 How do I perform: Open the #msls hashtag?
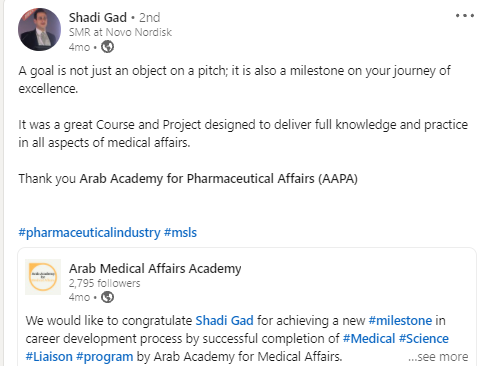click(x=180, y=232)
